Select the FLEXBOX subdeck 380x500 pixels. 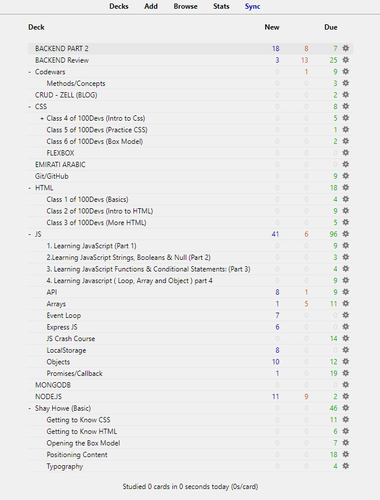click(x=60, y=153)
